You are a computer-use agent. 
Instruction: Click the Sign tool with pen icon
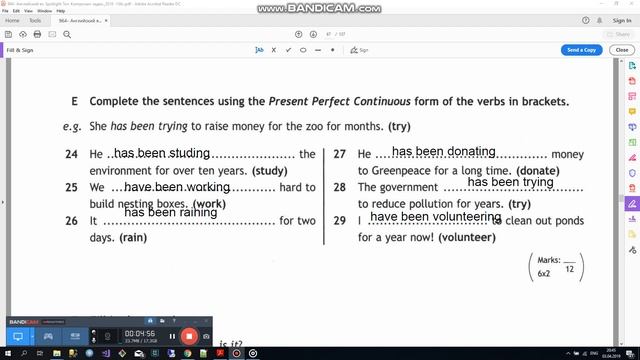point(359,50)
